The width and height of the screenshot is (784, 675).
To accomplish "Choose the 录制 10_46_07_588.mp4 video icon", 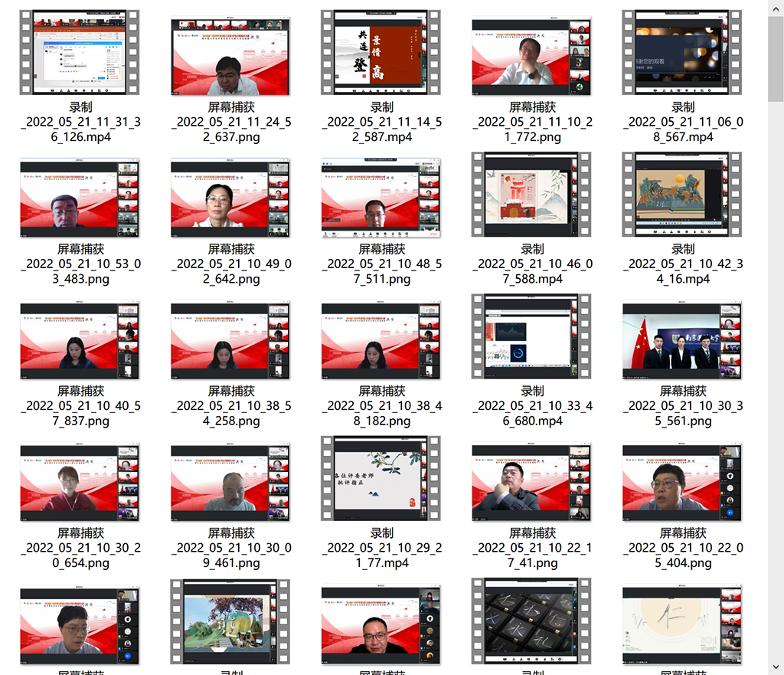I will pyautogui.click(x=531, y=195).
